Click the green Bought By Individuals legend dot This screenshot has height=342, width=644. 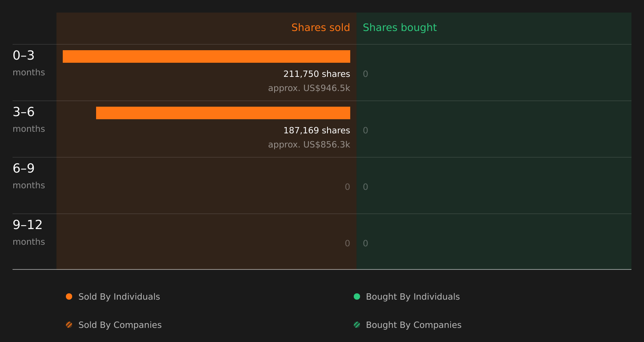coord(357,297)
